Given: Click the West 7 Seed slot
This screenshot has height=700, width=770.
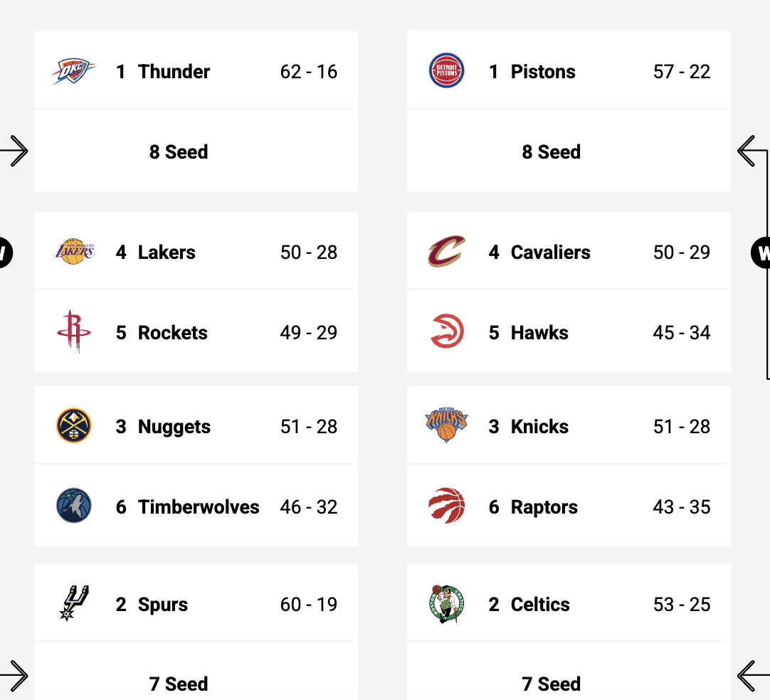Looking at the screenshot, I should point(179,683).
